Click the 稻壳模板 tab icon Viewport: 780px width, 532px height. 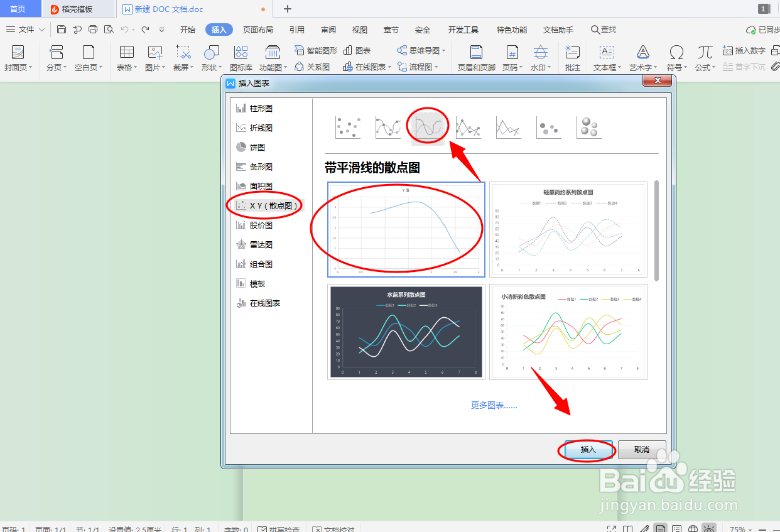(56, 9)
